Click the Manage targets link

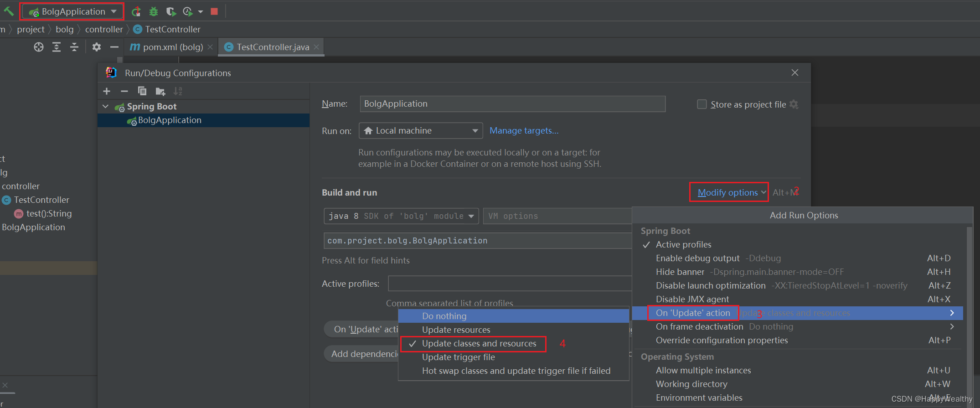524,131
